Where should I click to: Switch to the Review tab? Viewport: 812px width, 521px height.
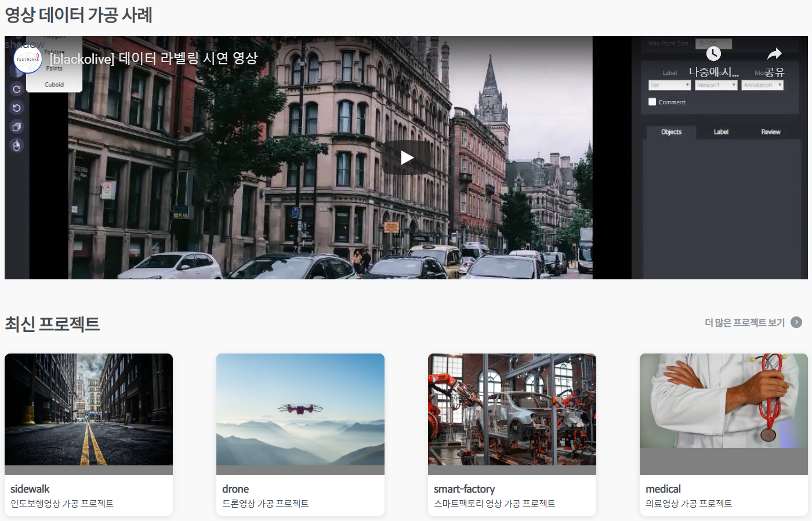pyautogui.click(x=771, y=132)
